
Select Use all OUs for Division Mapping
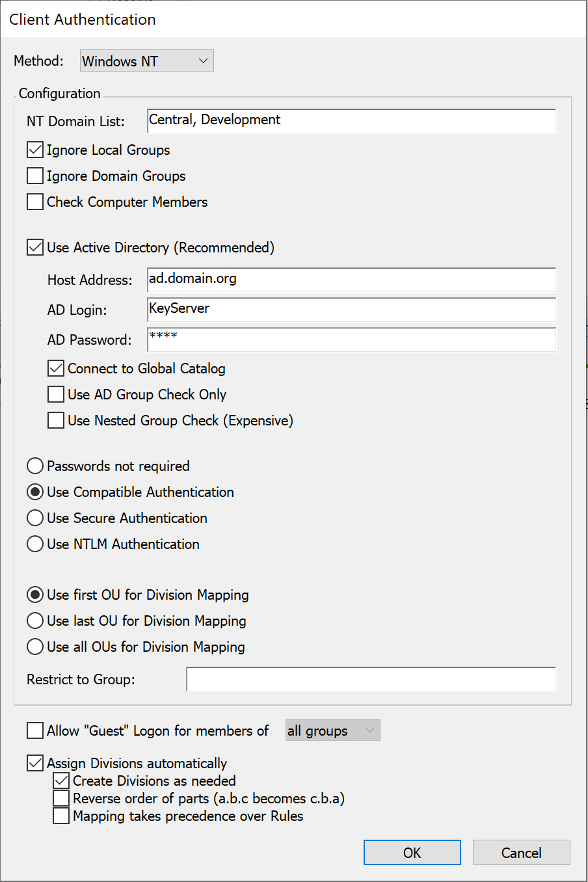[x=35, y=647]
